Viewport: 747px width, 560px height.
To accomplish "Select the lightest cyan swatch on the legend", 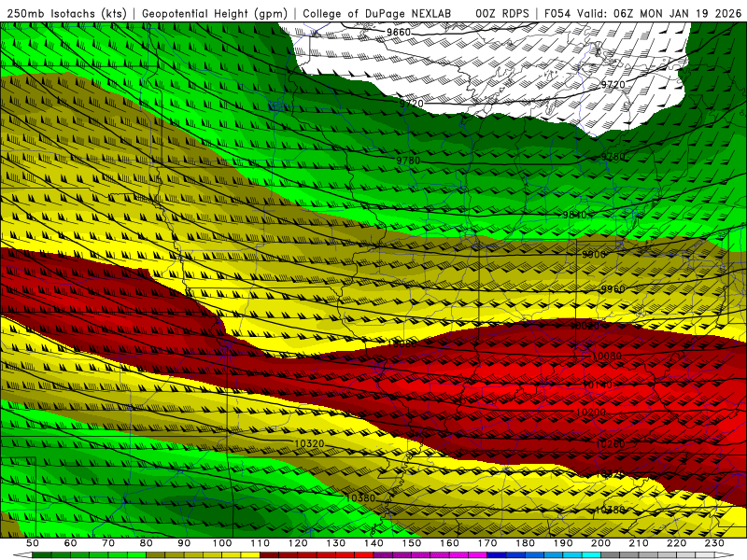I will [x=591, y=555].
